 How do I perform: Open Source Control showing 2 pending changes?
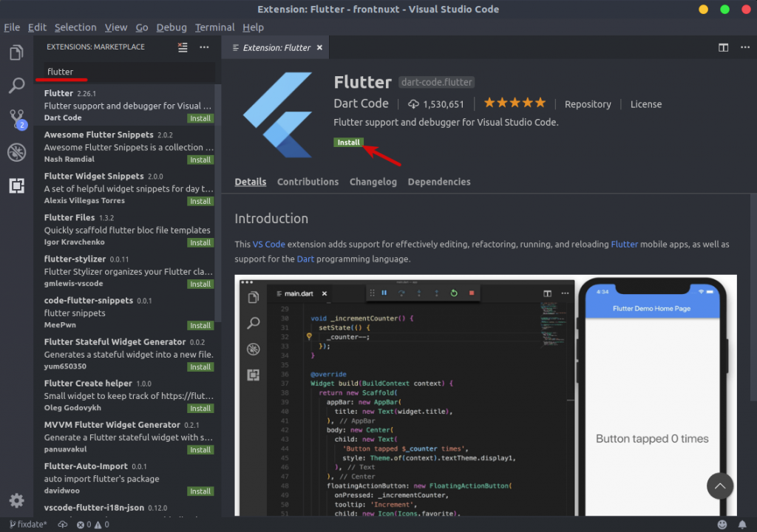(x=16, y=118)
